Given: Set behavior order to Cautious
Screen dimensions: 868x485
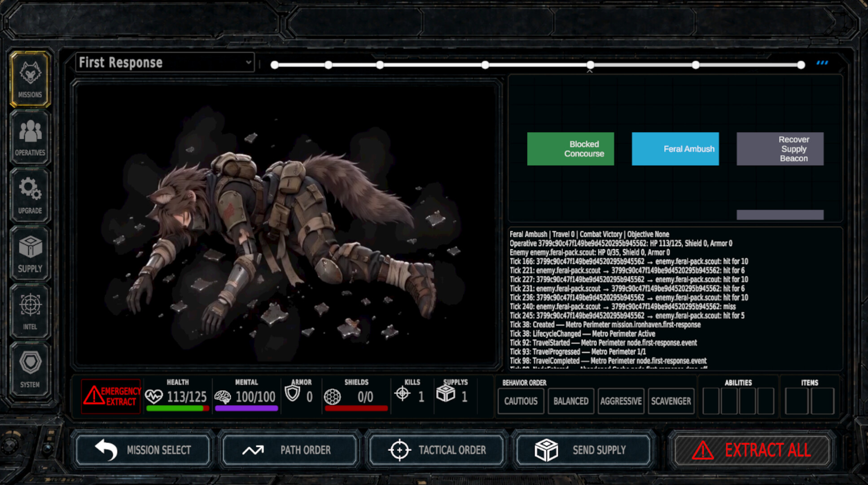Looking at the screenshot, I should [521, 401].
